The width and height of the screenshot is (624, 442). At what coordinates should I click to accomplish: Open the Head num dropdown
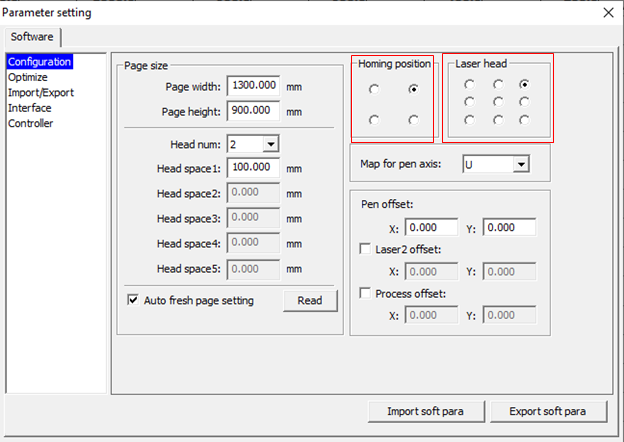[x=271, y=144]
